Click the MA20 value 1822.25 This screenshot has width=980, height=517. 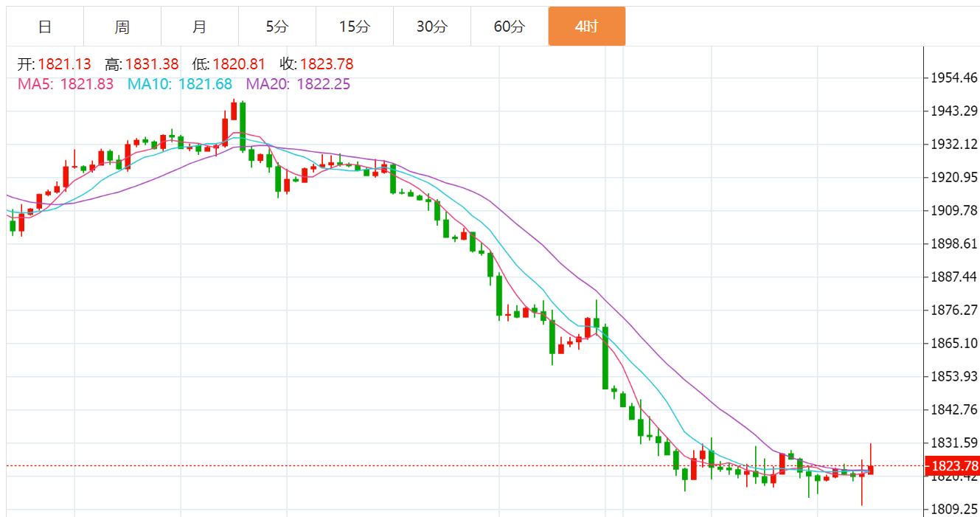coord(324,84)
